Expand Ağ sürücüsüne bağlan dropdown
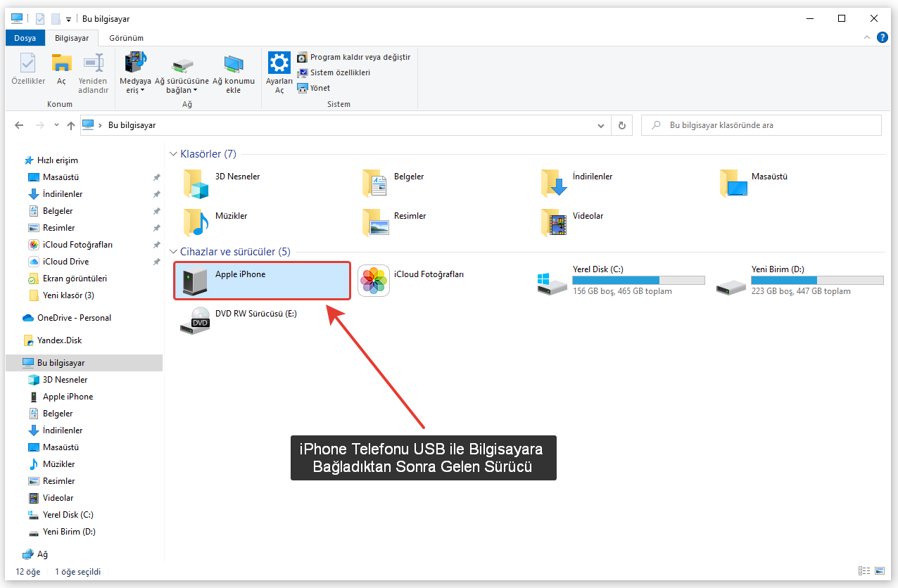Viewport: 898px width, 588px height. click(195, 90)
